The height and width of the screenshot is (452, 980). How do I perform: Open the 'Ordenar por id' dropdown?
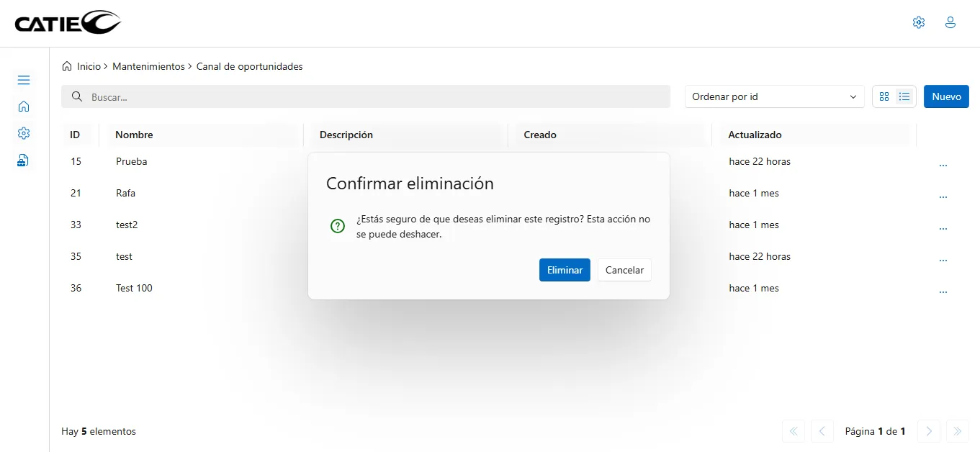click(x=774, y=96)
